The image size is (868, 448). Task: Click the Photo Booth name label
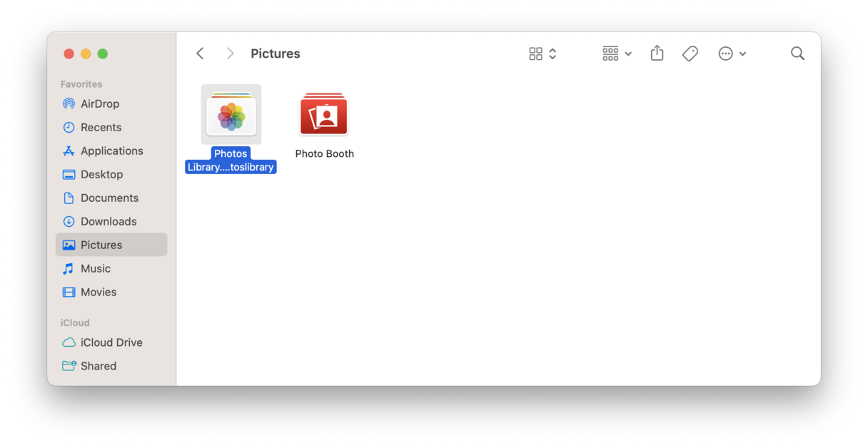click(x=325, y=153)
